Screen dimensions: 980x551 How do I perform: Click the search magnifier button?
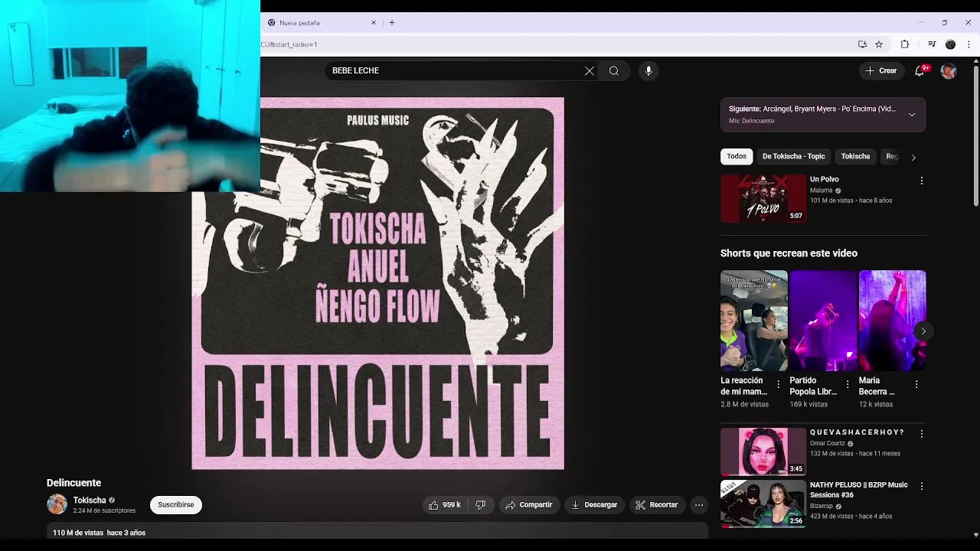pyautogui.click(x=614, y=70)
